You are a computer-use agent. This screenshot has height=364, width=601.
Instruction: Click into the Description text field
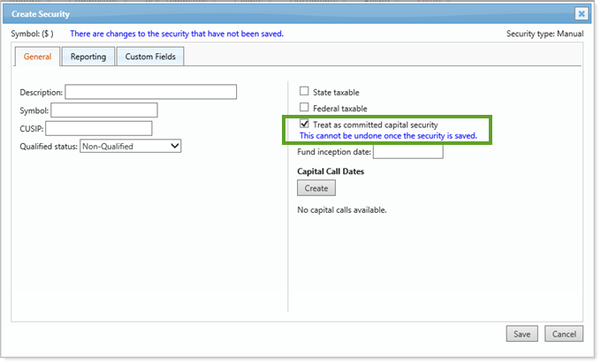[x=150, y=92]
